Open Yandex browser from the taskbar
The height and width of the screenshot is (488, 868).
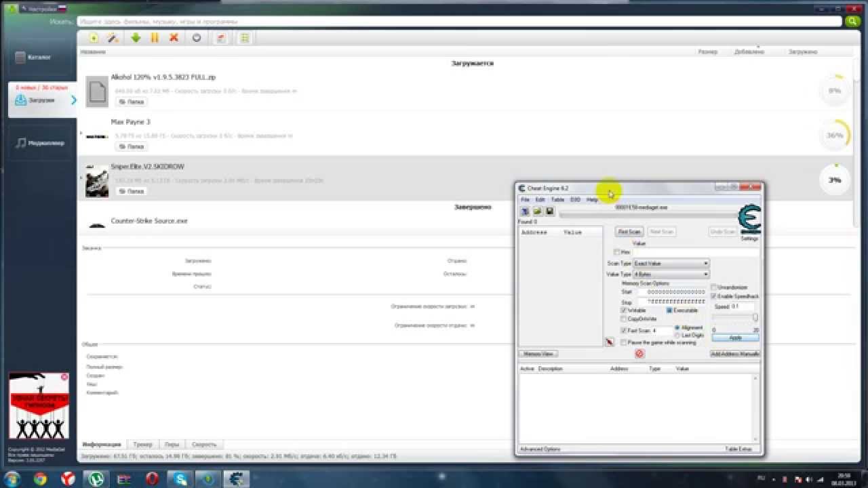click(x=68, y=479)
